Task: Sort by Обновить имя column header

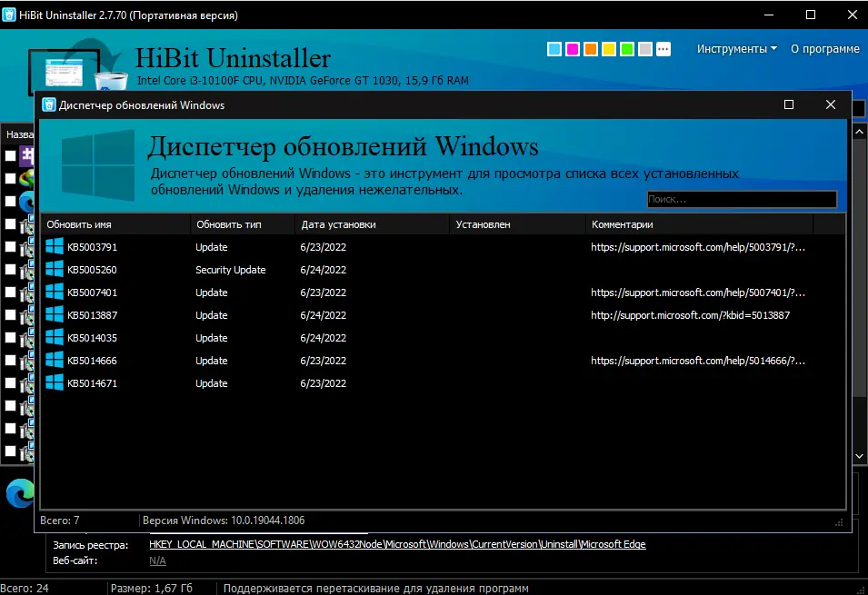Action: (115, 224)
